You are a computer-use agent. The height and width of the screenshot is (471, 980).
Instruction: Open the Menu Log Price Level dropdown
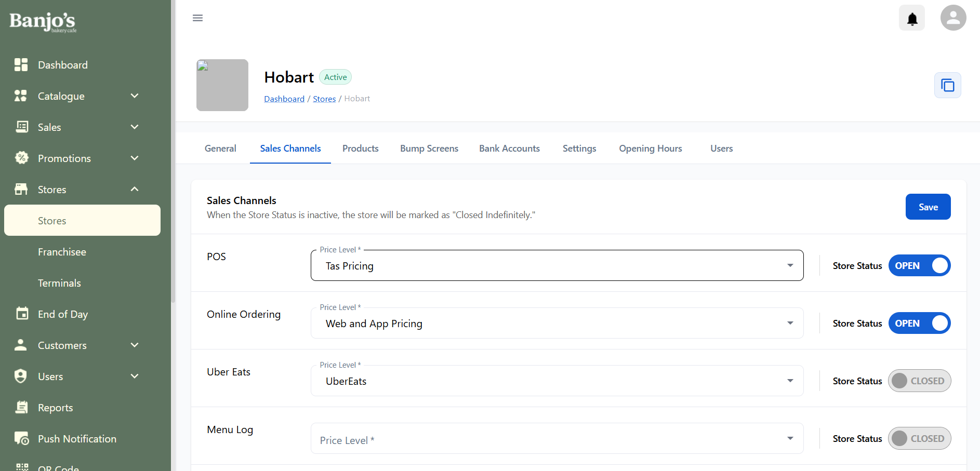coord(557,439)
